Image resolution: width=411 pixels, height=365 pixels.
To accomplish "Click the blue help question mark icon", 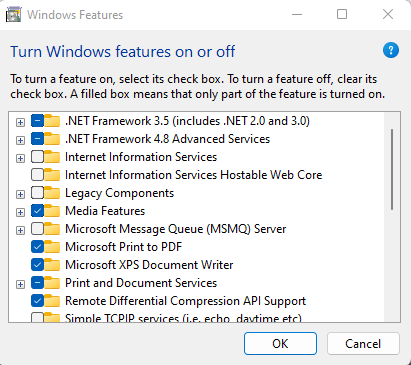I will pyautogui.click(x=391, y=51).
